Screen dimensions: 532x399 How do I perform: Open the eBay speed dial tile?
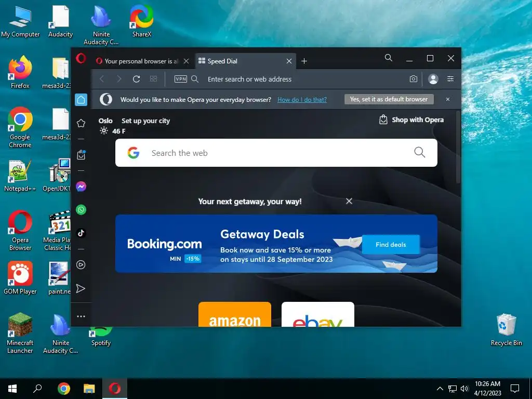318,314
